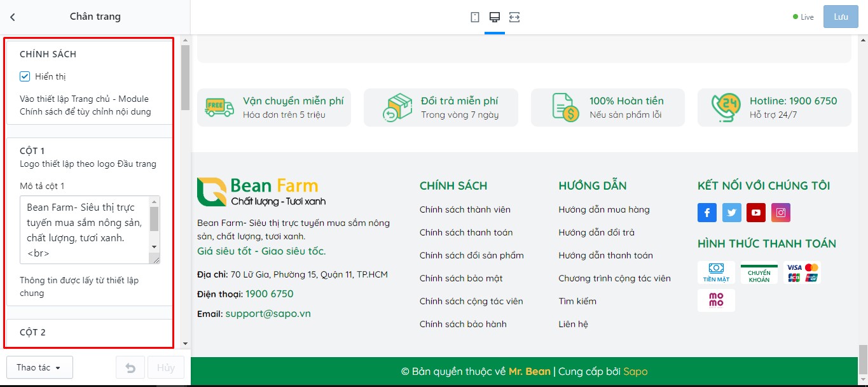Click the Live status indicator
This screenshot has height=387, width=868.
[x=803, y=17]
